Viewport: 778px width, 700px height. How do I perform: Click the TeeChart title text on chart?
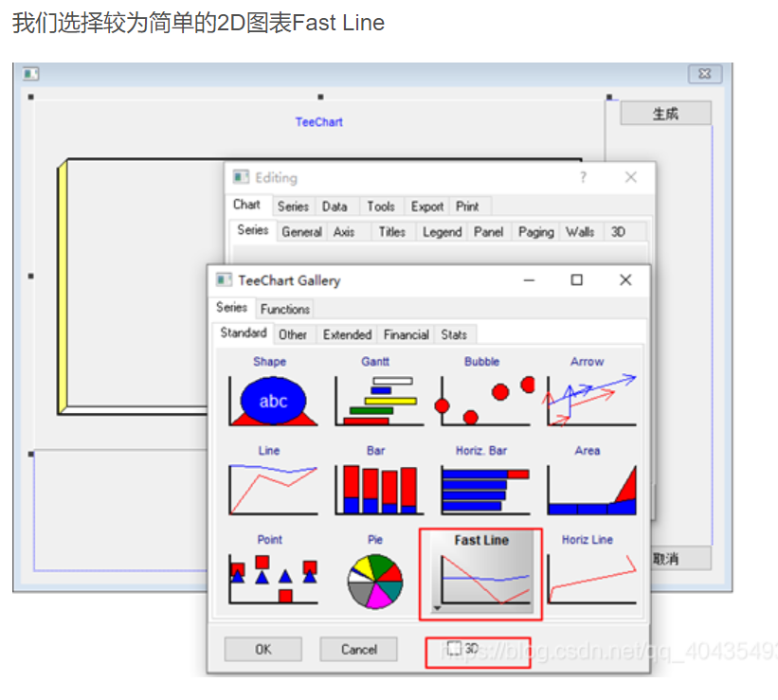(319, 122)
